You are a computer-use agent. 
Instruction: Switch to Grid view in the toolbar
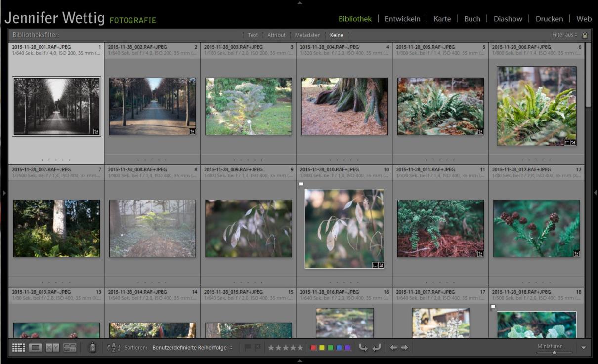click(18, 348)
